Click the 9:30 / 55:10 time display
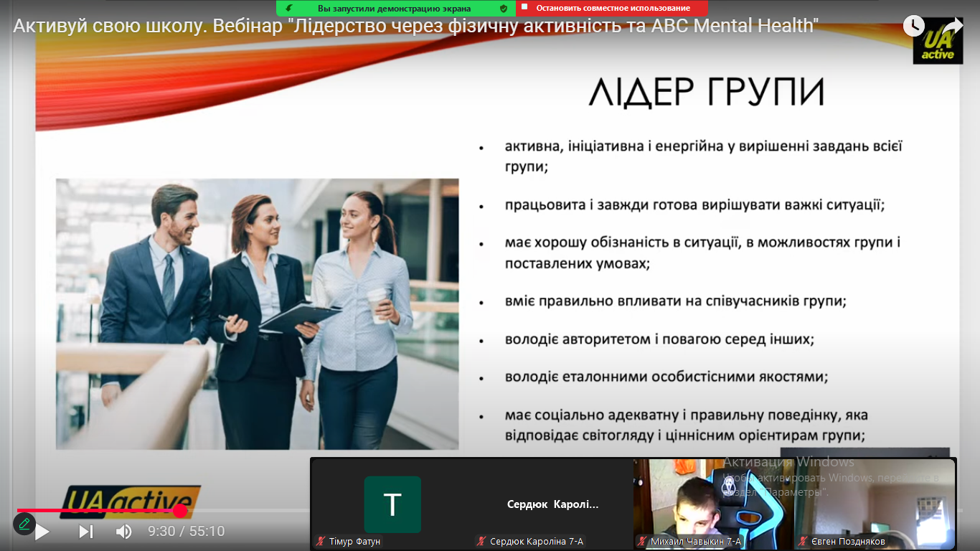The image size is (980, 551). click(x=187, y=532)
